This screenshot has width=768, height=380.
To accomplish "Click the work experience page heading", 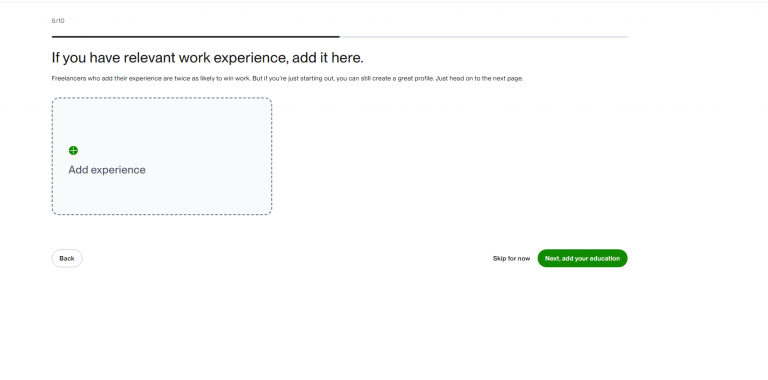I will [208, 58].
